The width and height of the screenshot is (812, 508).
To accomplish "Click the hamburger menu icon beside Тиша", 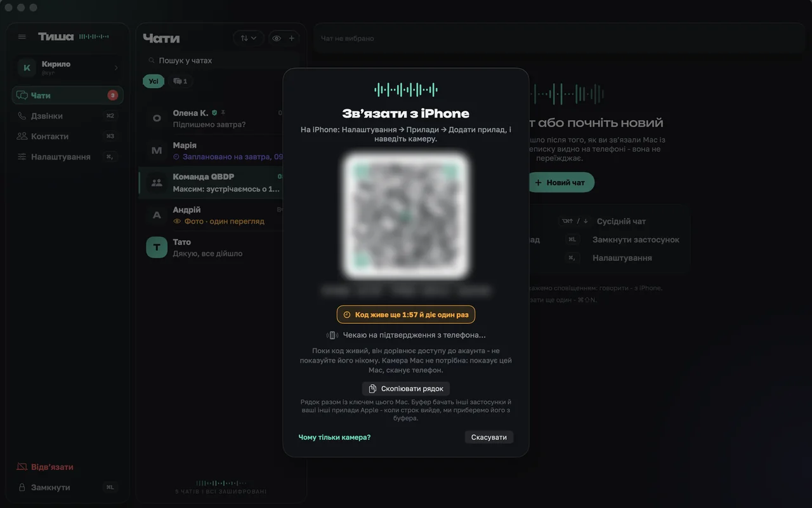I will click(22, 37).
